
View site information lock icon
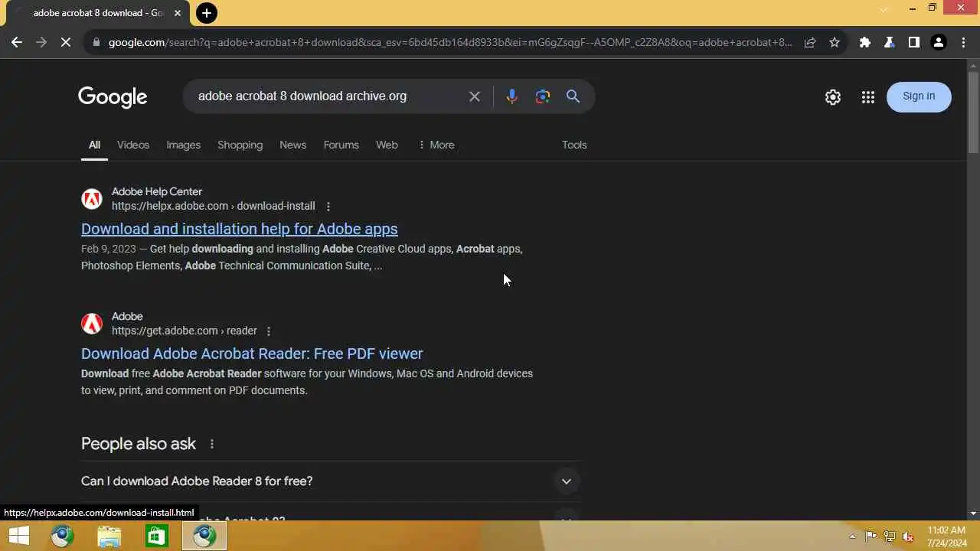(x=96, y=43)
